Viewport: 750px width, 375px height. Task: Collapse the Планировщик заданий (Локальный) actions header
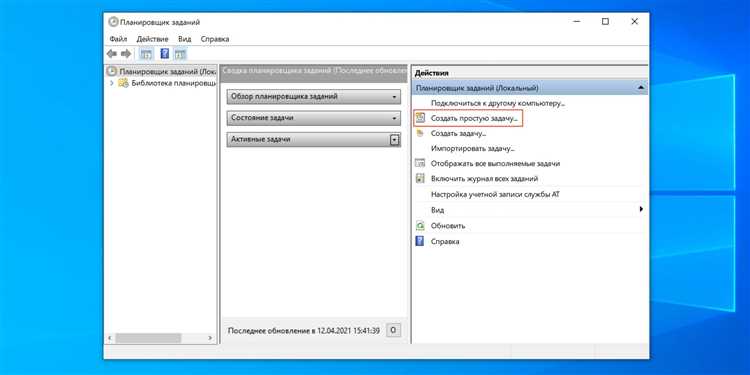tap(640, 88)
